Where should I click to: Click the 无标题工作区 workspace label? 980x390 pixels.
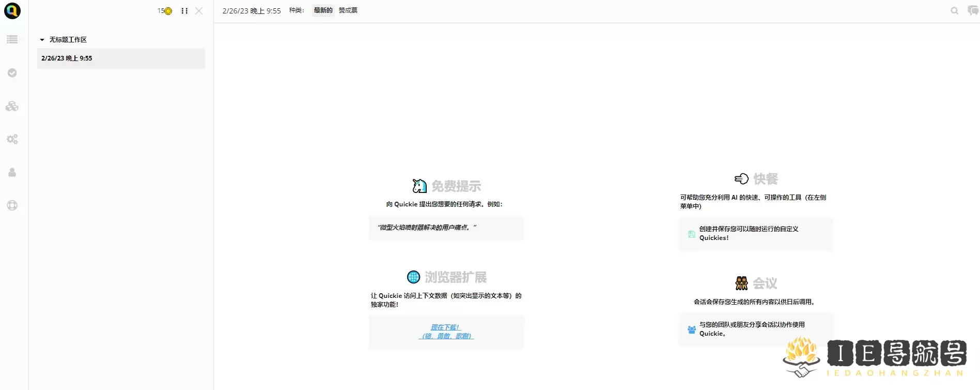68,40
